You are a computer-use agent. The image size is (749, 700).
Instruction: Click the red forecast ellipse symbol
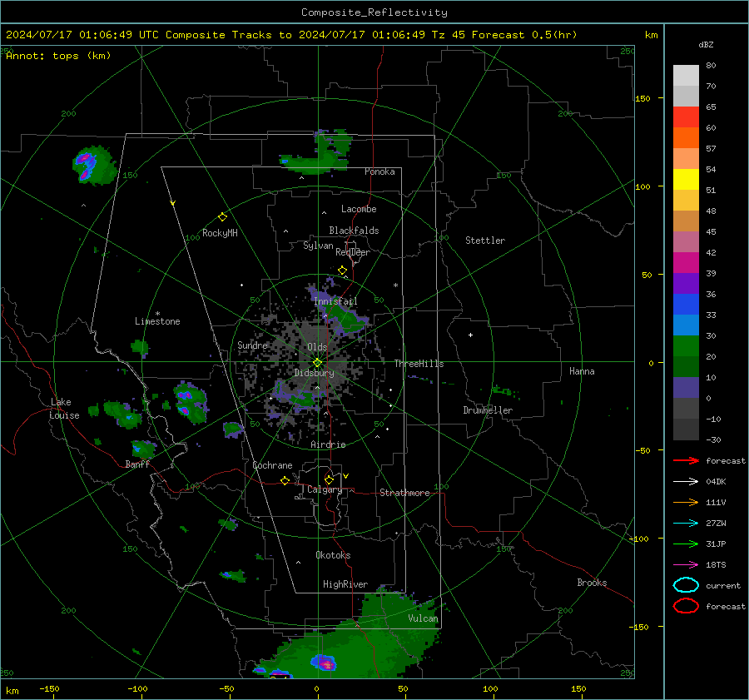pyautogui.click(x=686, y=606)
